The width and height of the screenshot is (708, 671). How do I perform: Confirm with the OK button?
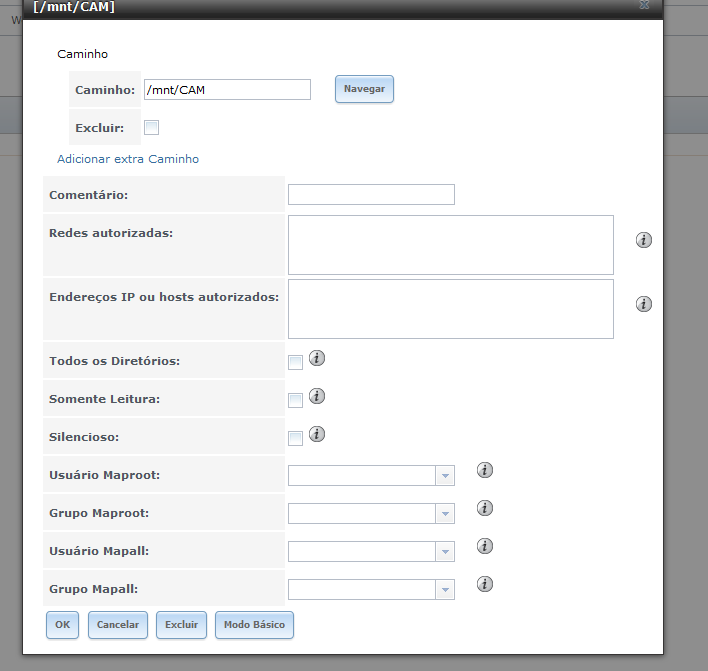click(x=62, y=625)
